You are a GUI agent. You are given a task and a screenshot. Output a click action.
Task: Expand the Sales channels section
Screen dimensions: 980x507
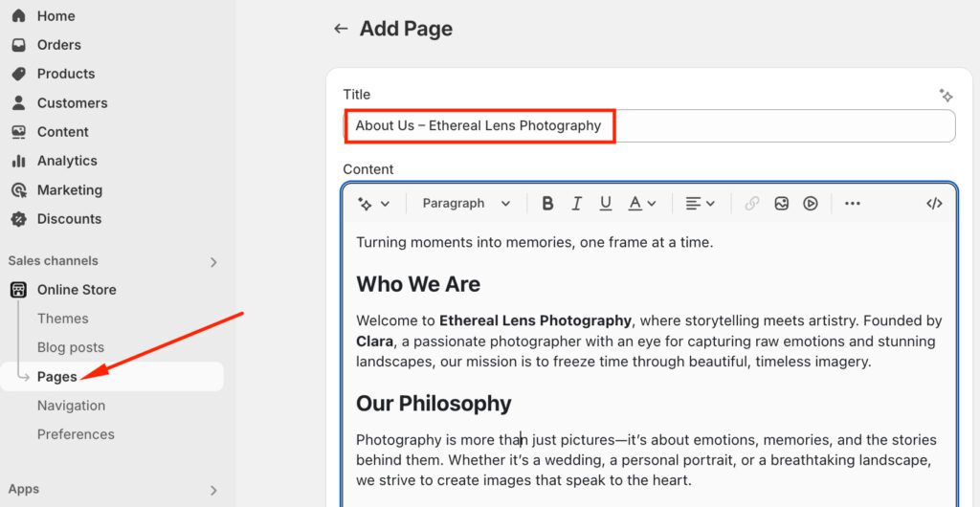click(x=213, y=262)
